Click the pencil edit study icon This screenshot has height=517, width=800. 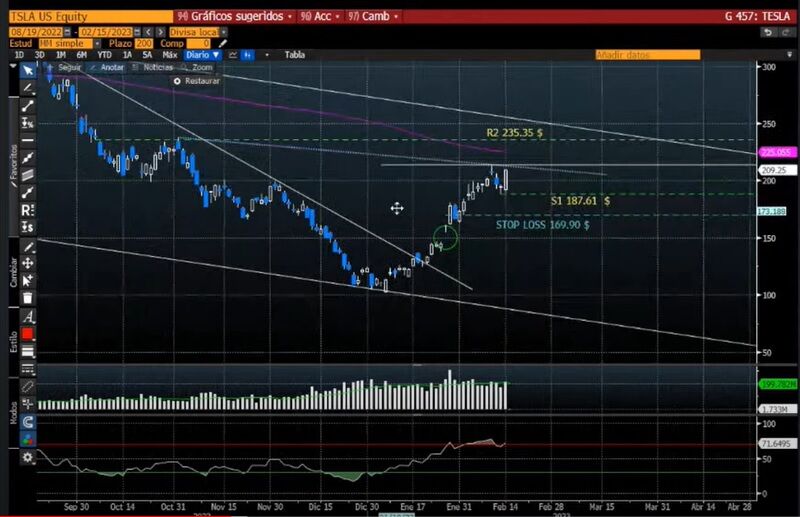[222, 43]
